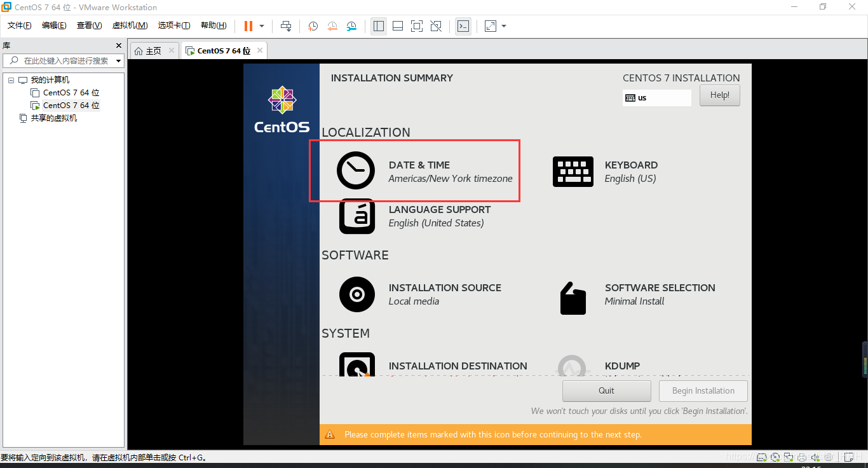Click the us keyboard layout indicator
Screen dimensions: 868x468
pyautogui.click(x=657, y=98)
